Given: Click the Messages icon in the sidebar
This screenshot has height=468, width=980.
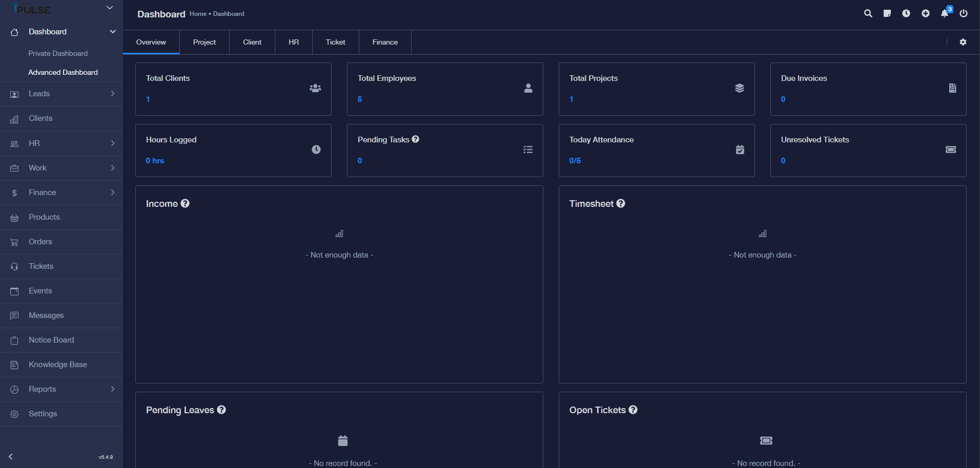Looking at the screenshot, I should pyautogui.click(x=14, y=315).
